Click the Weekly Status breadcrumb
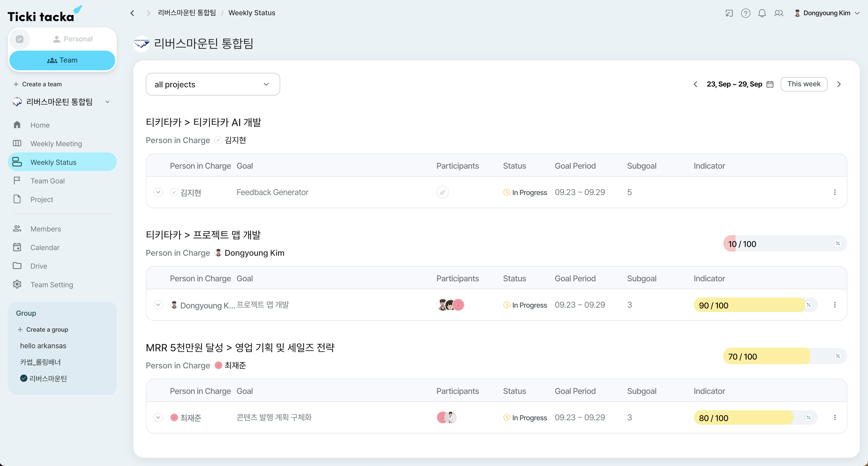Image resolution: width=868 pixels, height=466 pixels. 252,13
